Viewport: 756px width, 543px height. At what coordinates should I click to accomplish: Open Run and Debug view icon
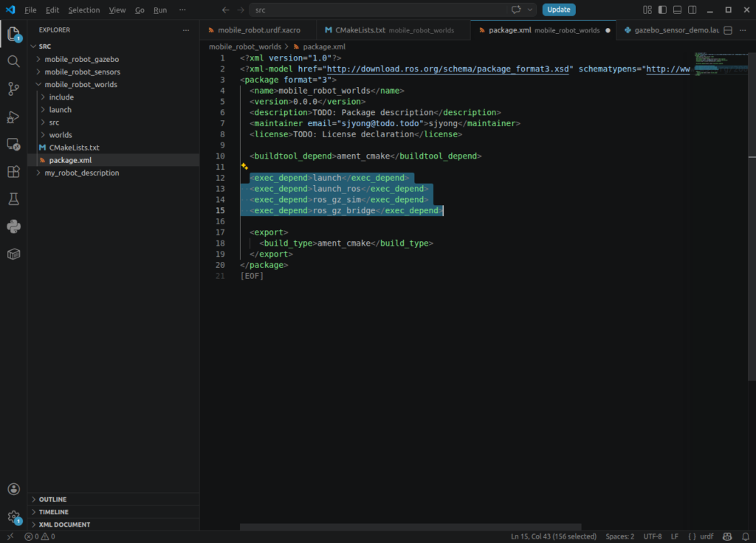click(x=13, y=117)
